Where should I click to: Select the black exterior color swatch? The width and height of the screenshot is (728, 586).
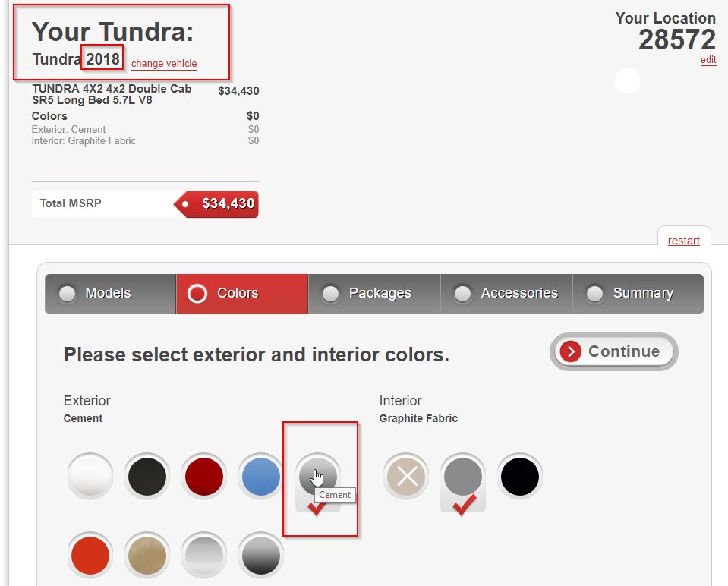click(x=147, y=476)
